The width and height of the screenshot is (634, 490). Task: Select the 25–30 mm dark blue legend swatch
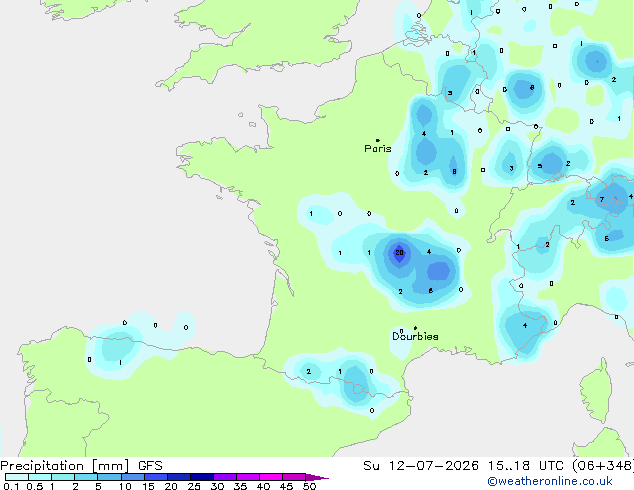pyautogui.click(x=202, y=477)
